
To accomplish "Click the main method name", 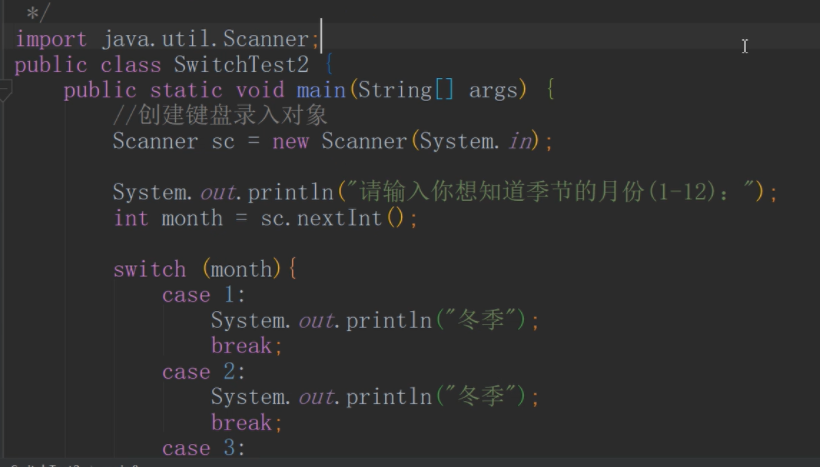I will coord(320,90).
